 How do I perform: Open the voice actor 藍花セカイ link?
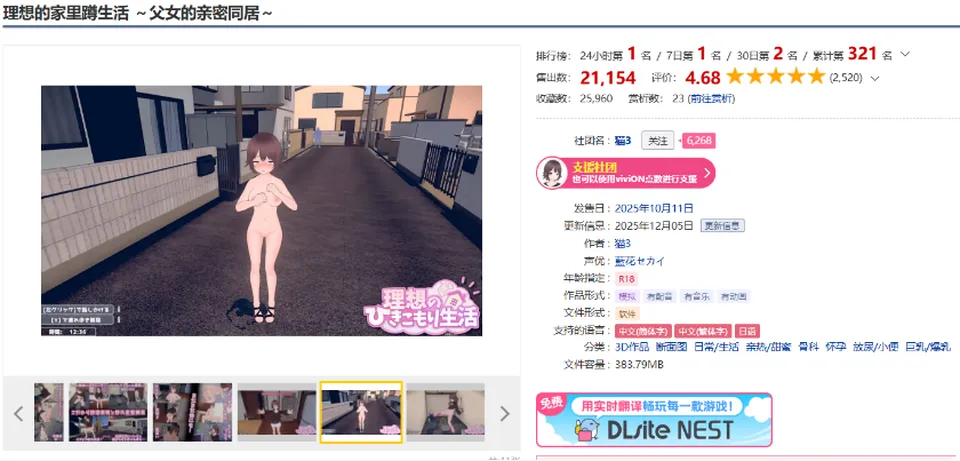pos(639,261)
